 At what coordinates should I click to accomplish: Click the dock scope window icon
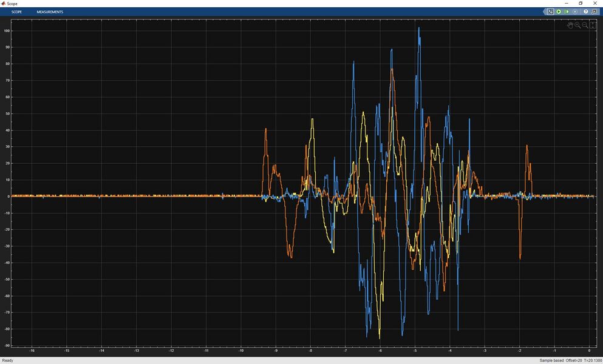click(x=594, y=12)
